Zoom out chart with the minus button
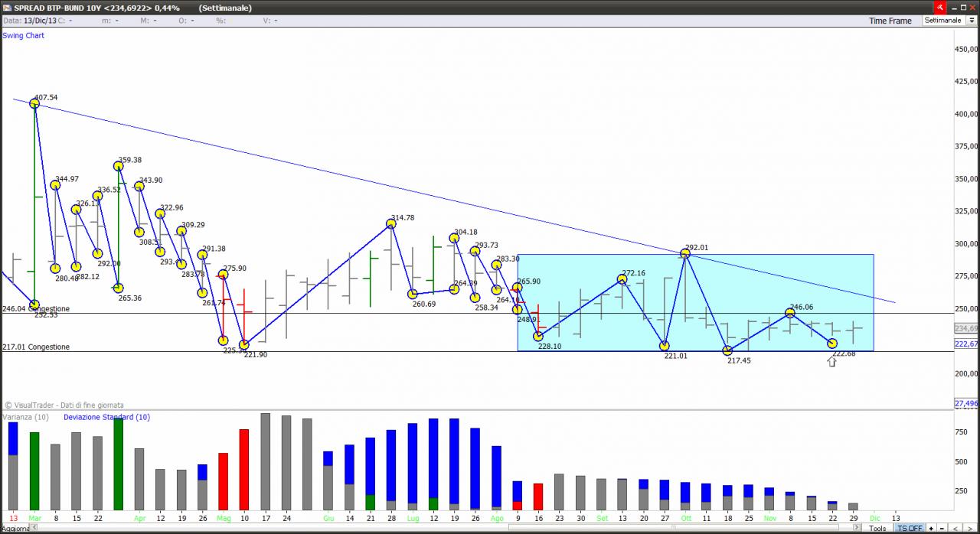Viewport: 980px width, 534px height. tap(942, 528)
